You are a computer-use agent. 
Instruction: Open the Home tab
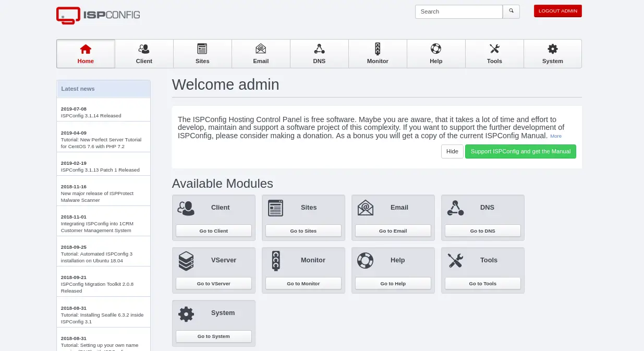(x=86, y=54)
